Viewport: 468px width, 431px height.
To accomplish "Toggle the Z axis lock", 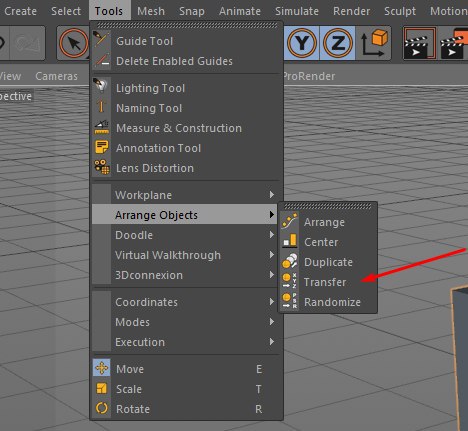I will tap(337, 43).
